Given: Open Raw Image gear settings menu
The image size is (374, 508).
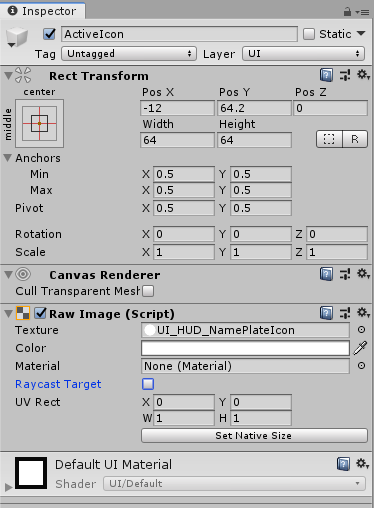Looking at the screenshot, I should click(x=363, y=313).
